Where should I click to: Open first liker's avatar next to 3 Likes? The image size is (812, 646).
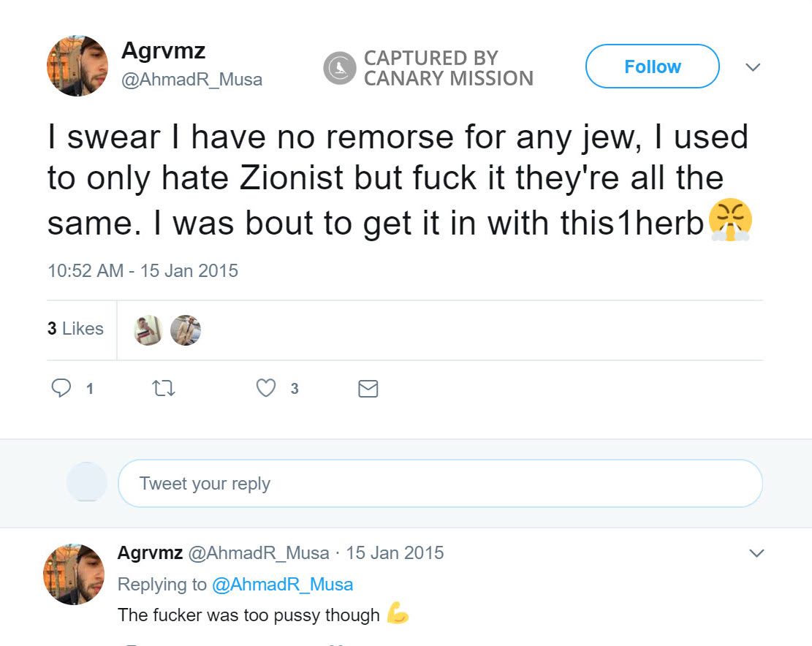coord(148,330)
